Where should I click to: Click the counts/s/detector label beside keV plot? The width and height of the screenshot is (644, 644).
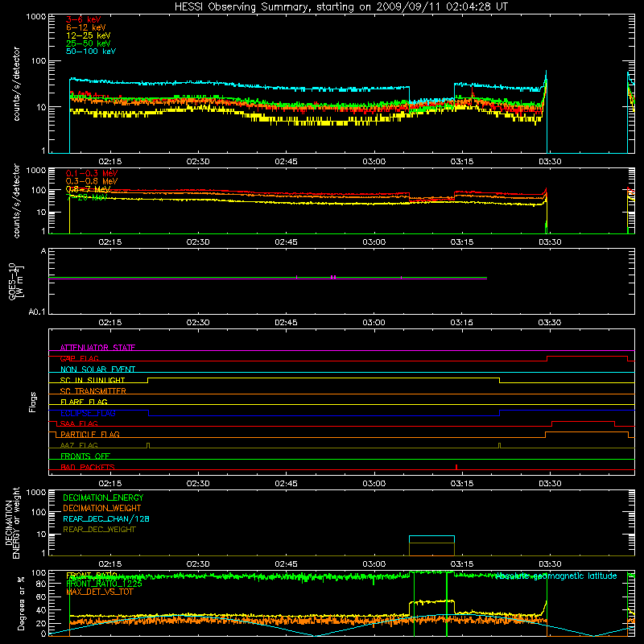[16, 84]
